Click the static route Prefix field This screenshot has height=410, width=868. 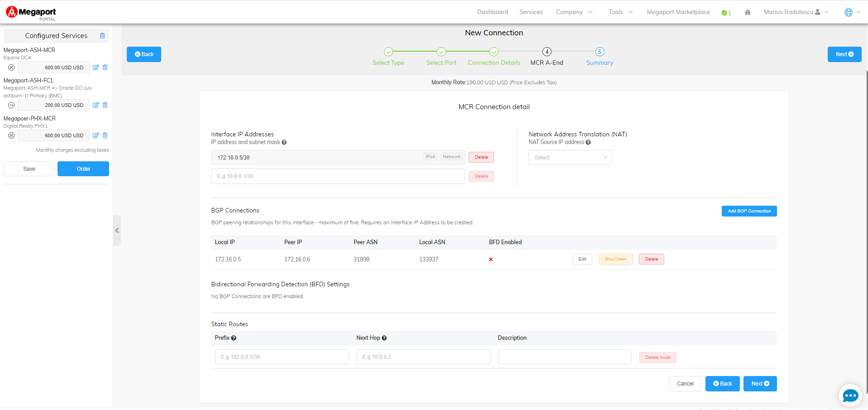282,357
